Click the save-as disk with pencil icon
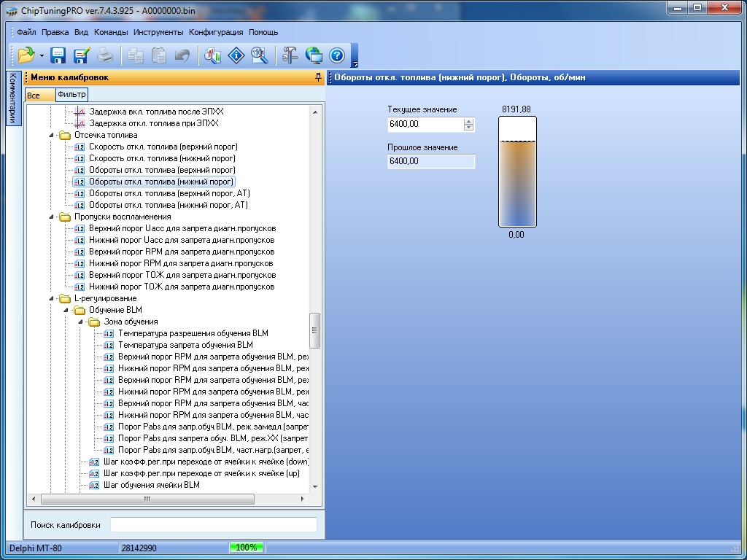The height and width of the screenshot is (560, 747). tap(81, 55)
